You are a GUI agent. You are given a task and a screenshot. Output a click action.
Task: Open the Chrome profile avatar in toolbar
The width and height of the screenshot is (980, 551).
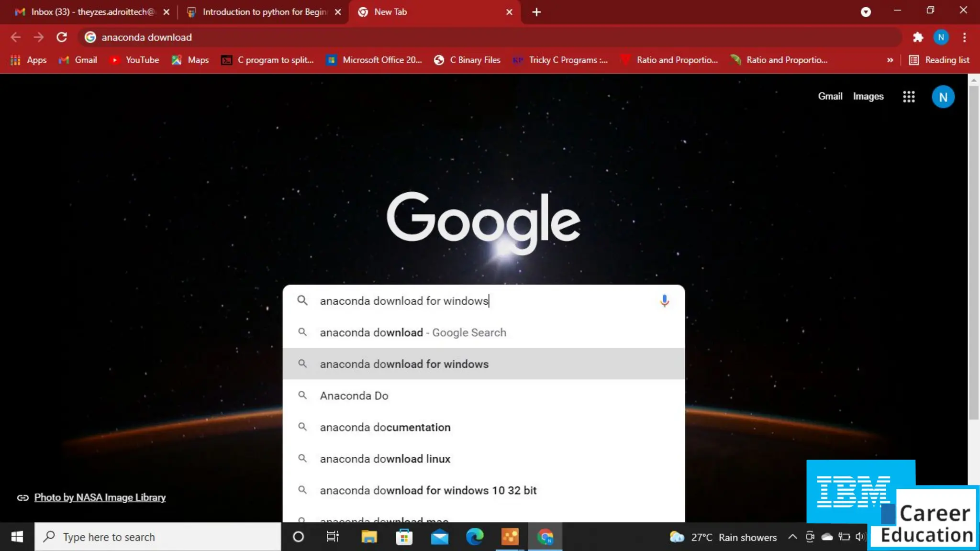pos(941,37)
